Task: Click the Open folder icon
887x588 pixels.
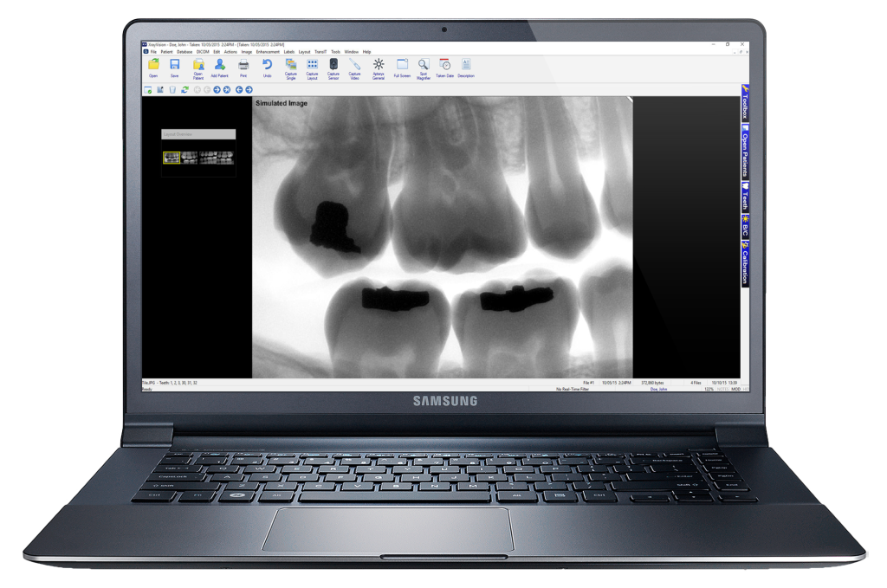Action: pyautogui.click(x=153, y=66)
